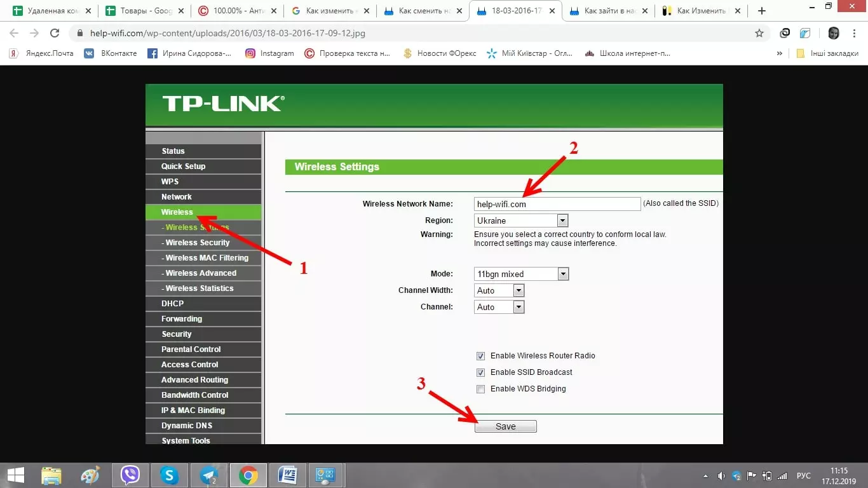
Task: Click the Wireless Network Name input field
Action: point(557,203)
